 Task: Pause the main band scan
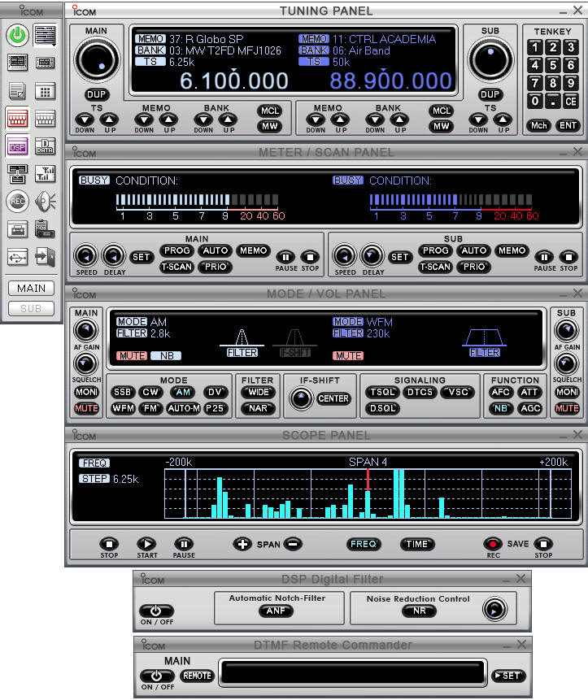(285, 256)
